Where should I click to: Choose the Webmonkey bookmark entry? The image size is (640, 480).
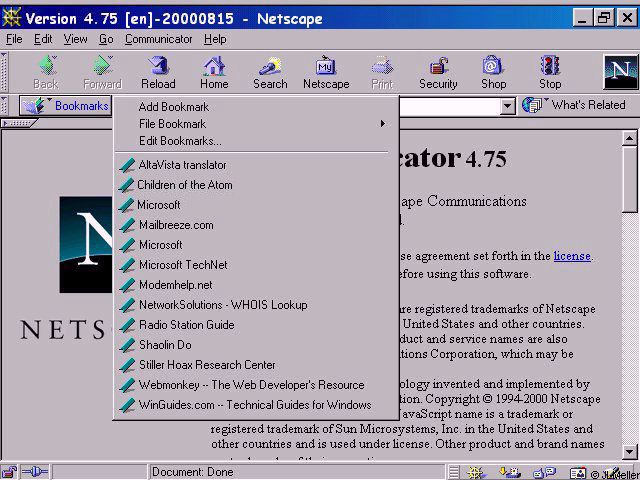(250, 385)
